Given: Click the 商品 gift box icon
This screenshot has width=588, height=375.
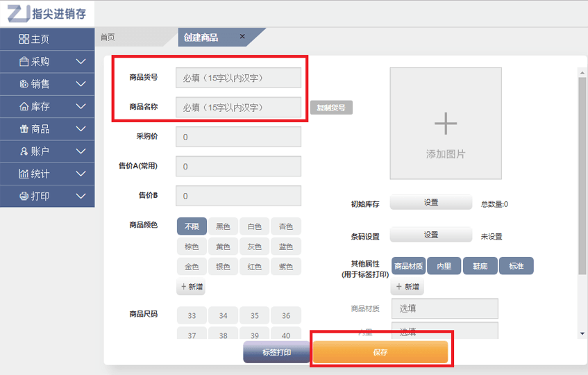Looking at the screenshot, I should 24,129.
